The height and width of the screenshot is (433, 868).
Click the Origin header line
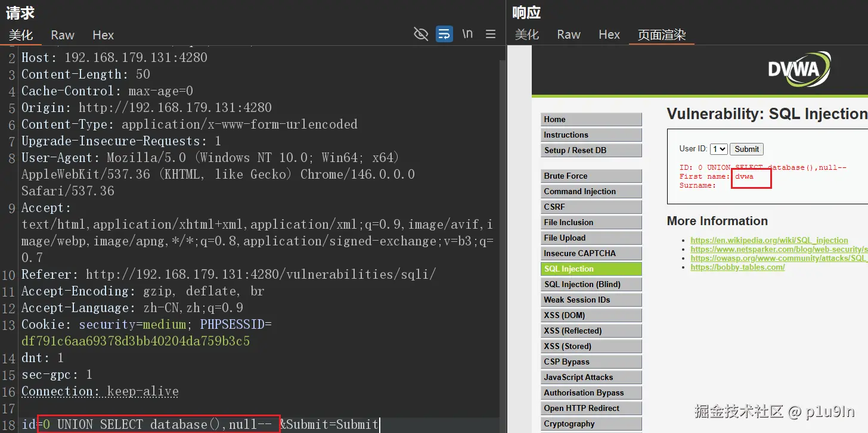click(147, 108)
